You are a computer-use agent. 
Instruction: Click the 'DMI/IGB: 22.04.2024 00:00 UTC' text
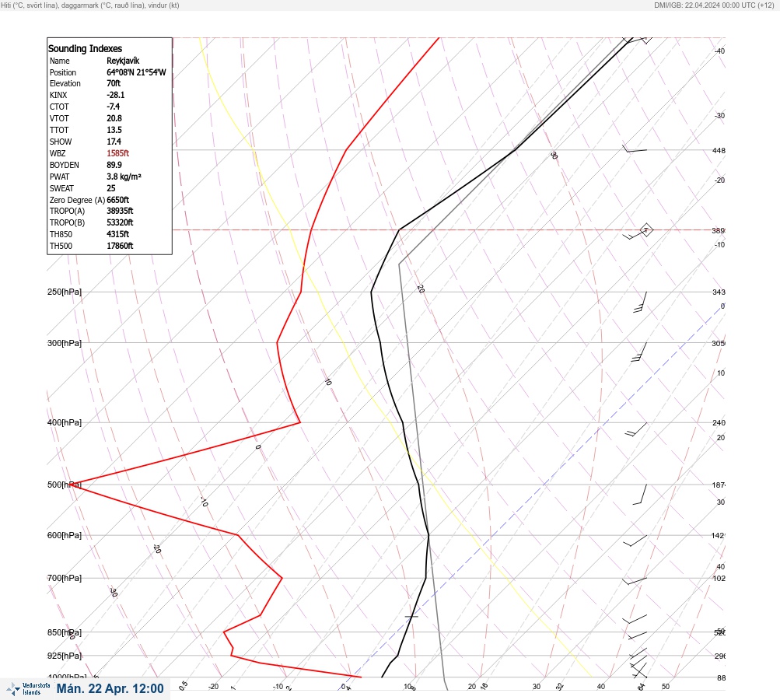point(705,5)
